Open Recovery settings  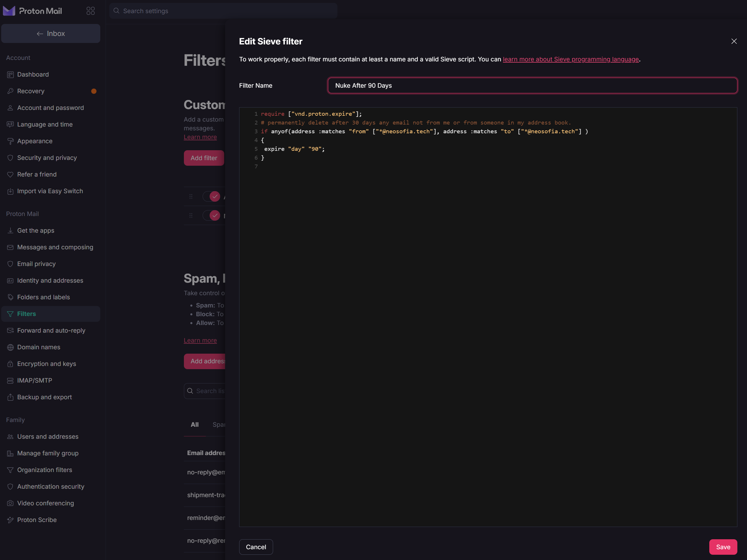51,91
